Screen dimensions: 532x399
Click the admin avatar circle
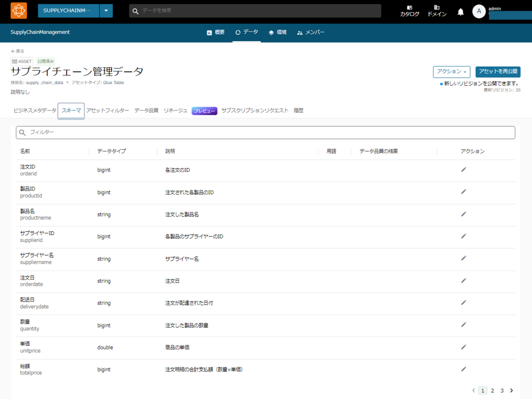479,12
